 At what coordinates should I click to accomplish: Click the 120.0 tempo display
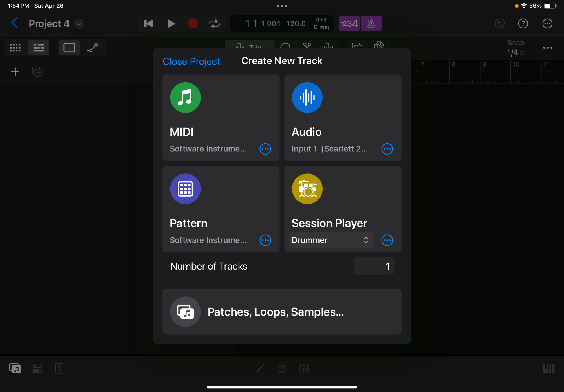296,23
